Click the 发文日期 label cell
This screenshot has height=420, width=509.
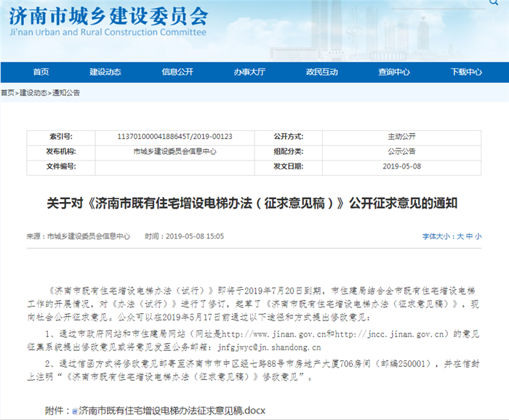click(289, 166)
